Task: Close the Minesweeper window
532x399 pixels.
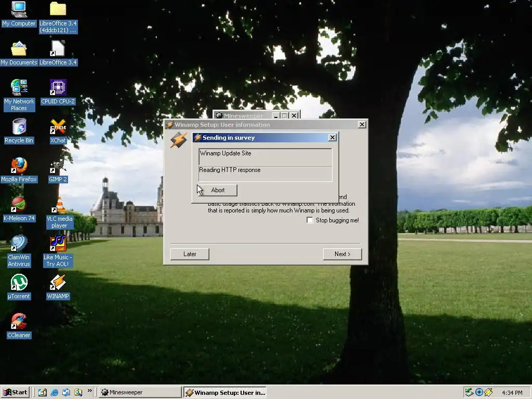Action: click(294, 115)
